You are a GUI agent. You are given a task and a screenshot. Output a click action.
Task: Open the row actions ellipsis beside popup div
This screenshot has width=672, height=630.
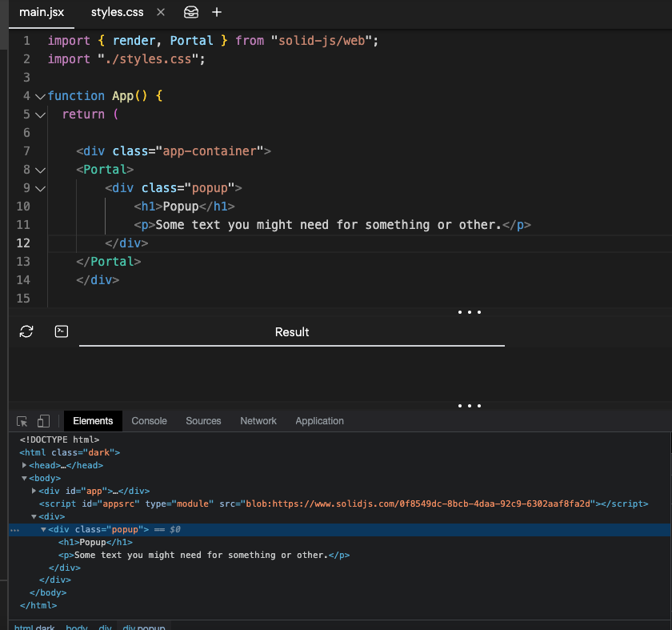[14, 531]
